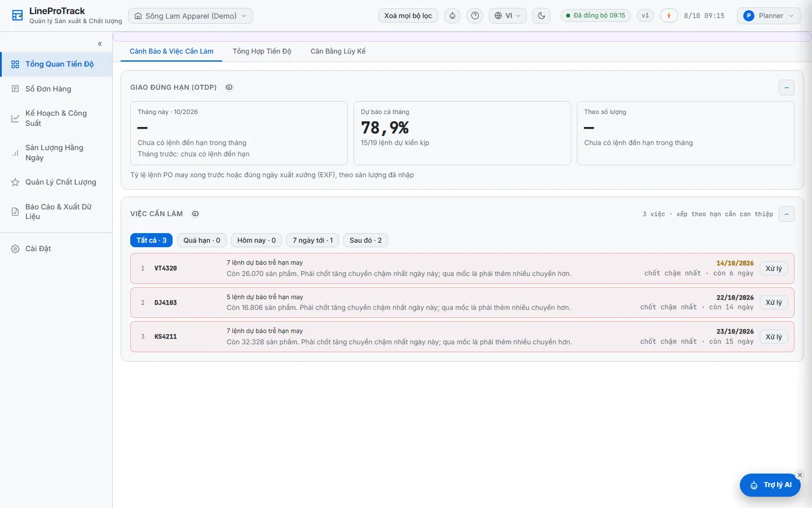Open the help question-mark icon
Image resolution: width=812 pixels, height=508 pixels.
[x=475, y=16]
